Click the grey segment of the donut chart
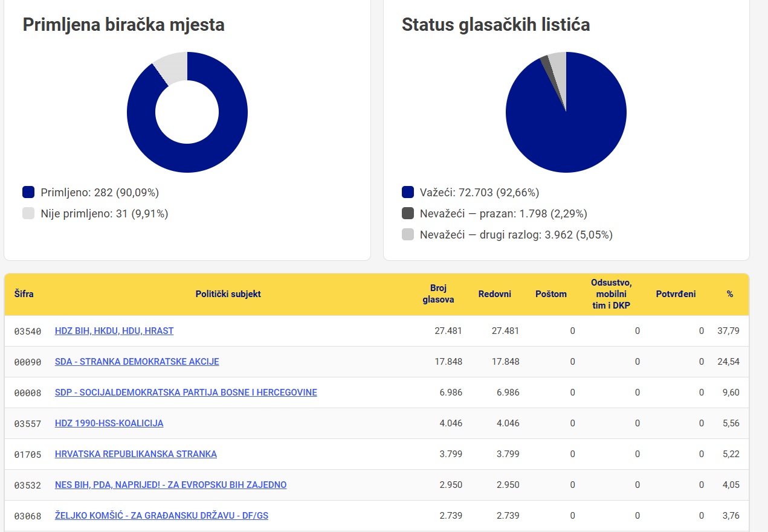Viewport: 768px width, 532px height. [x=172, y=68]
